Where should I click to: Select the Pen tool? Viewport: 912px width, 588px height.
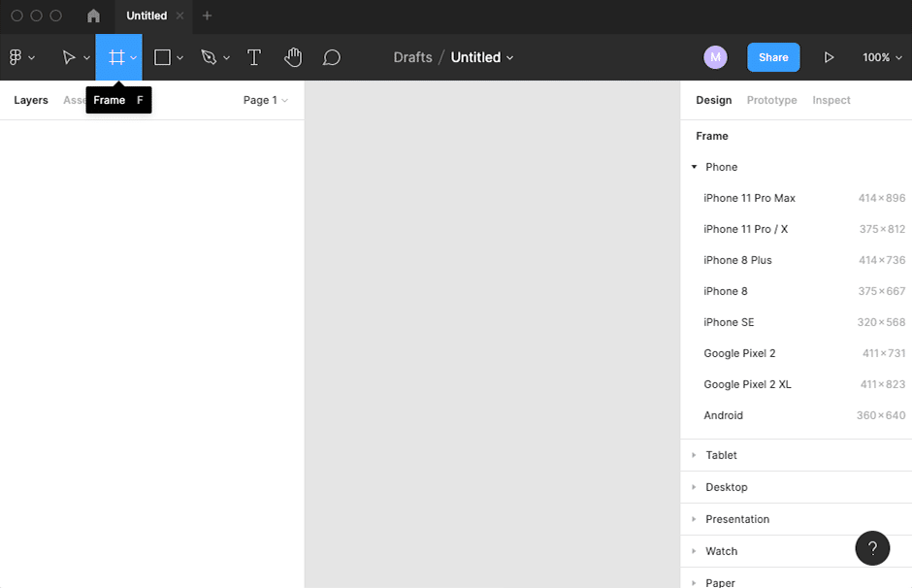209,57
